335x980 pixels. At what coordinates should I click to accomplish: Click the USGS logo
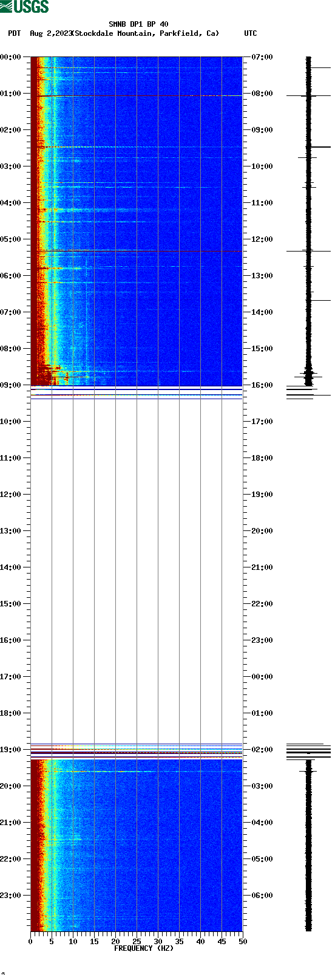tap(24, 7)
